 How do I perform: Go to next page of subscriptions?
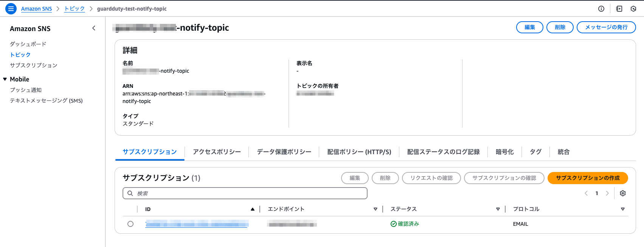[607, 193]
